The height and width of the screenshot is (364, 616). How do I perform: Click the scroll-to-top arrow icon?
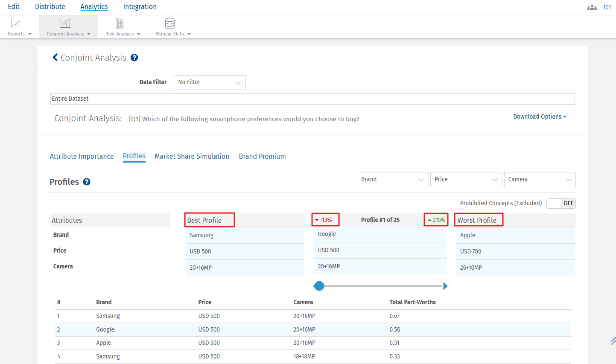pyautogui.click(x=613, y=341)
